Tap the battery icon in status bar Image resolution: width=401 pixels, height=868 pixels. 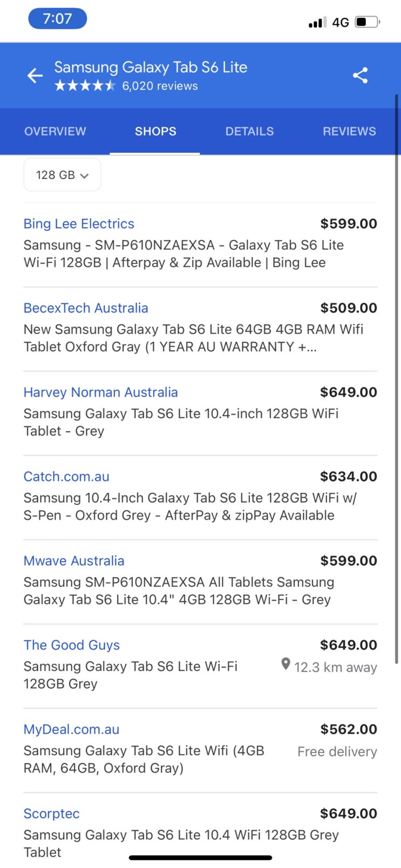click(x=368, y=22)
